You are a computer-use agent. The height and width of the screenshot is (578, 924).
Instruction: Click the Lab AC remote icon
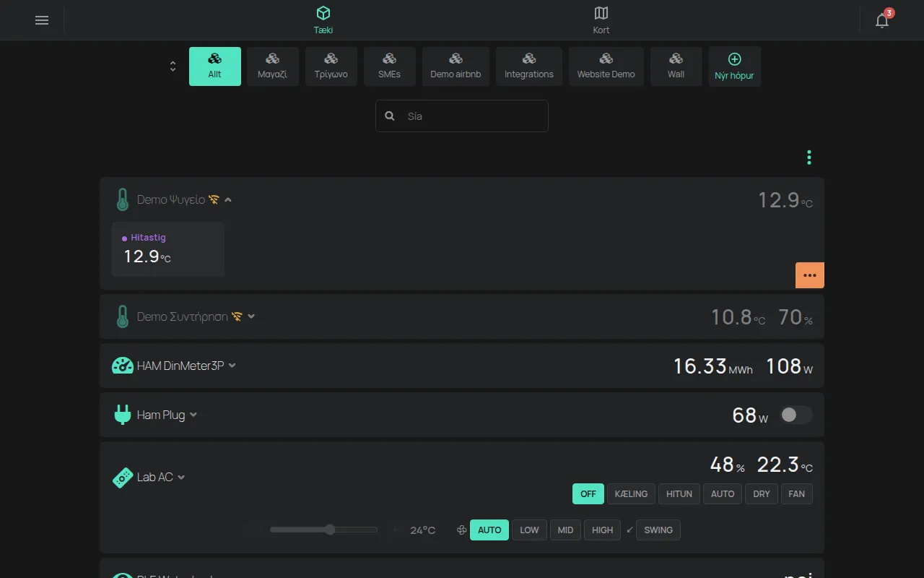click(123, 477)
